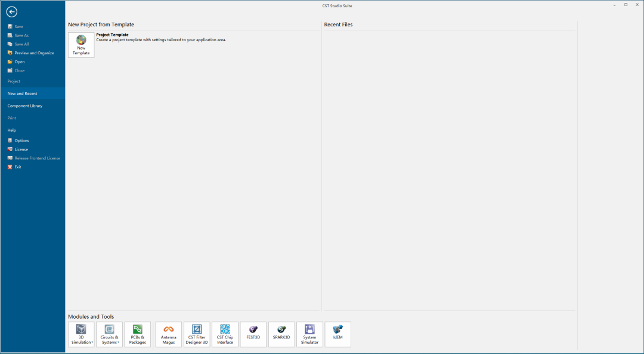The image size is (644, 354).
Task: Click the CST Studio Suite title text
Action: coord(337,6)
